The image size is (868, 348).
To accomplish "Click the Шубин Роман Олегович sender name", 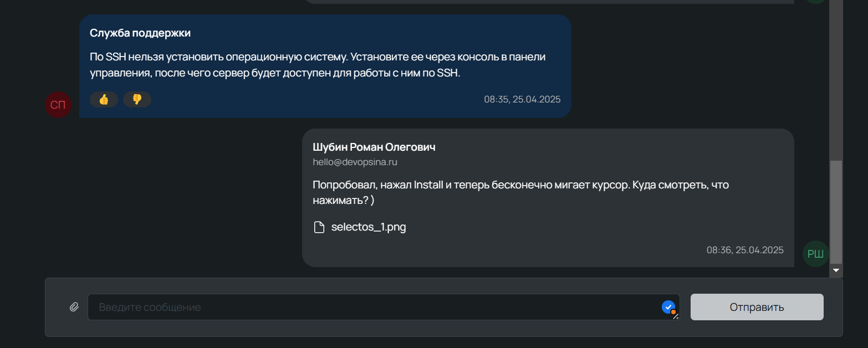I will point(374,147).
